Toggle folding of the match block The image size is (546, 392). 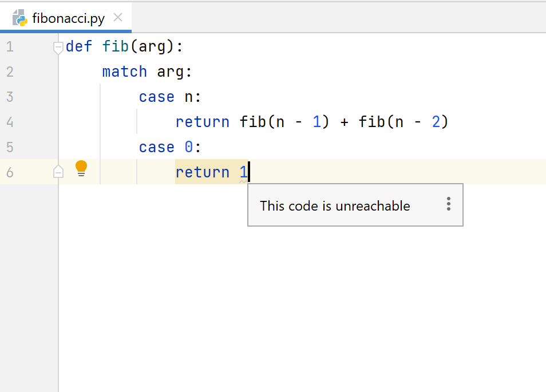(58, 72)
